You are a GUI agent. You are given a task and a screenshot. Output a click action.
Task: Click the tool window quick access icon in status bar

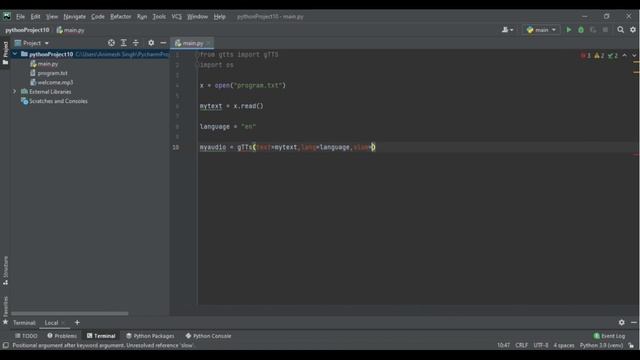(5, 345)
